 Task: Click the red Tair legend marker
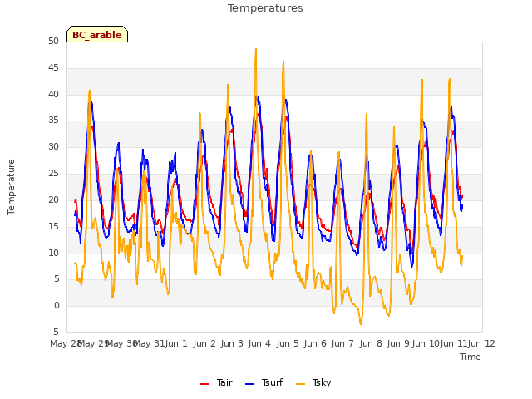(x=205, y=384)
